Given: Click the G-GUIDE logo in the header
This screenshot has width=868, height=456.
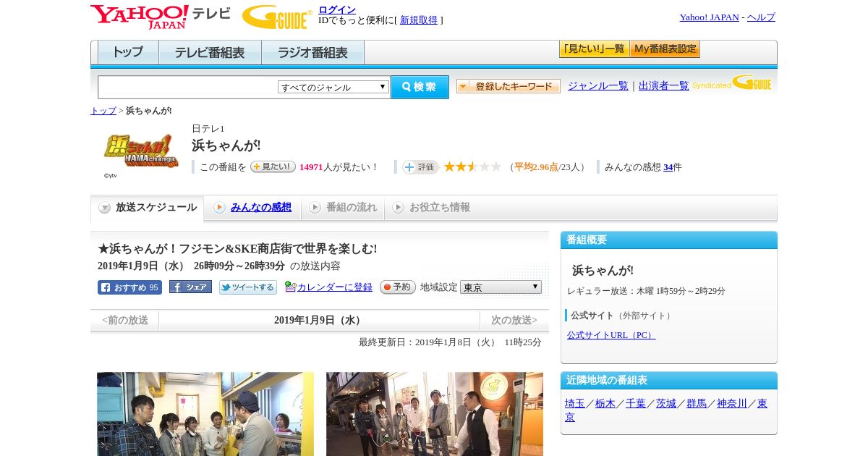Looking at the screenshot, I should 277,17.
